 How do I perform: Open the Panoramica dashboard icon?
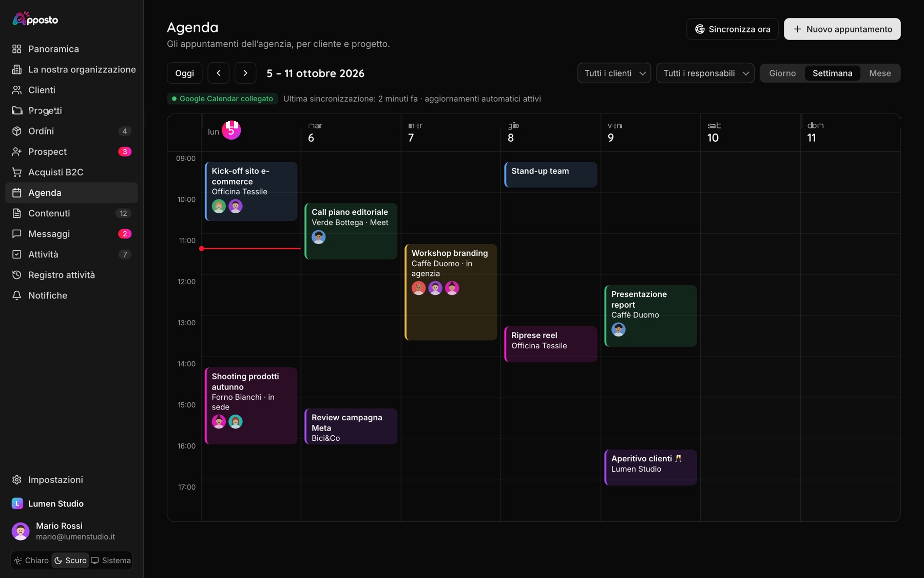click(x=17, y=49)
